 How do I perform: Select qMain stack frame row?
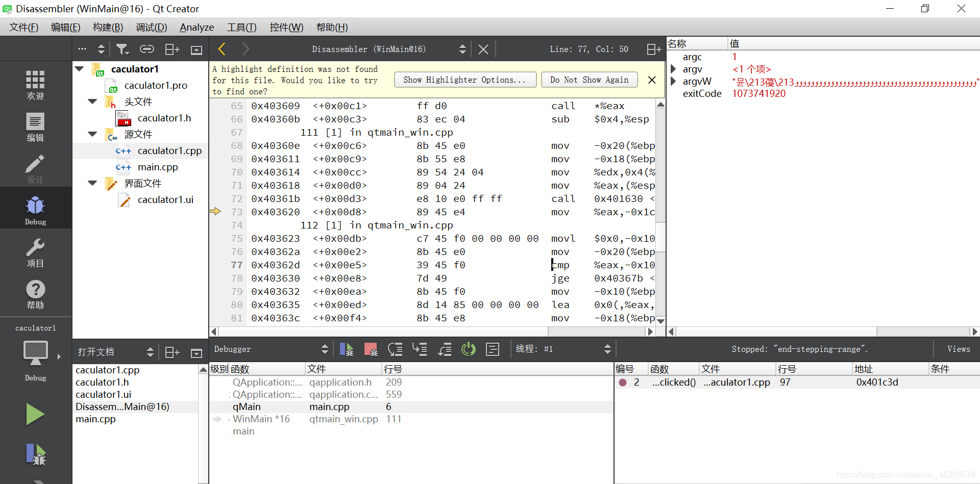point(411,407)
